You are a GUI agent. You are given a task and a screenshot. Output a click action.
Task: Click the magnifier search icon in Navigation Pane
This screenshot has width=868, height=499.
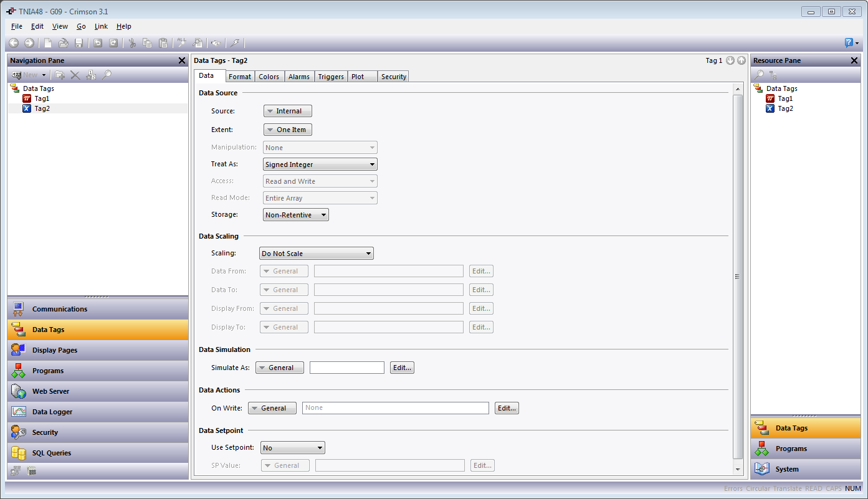107,75
